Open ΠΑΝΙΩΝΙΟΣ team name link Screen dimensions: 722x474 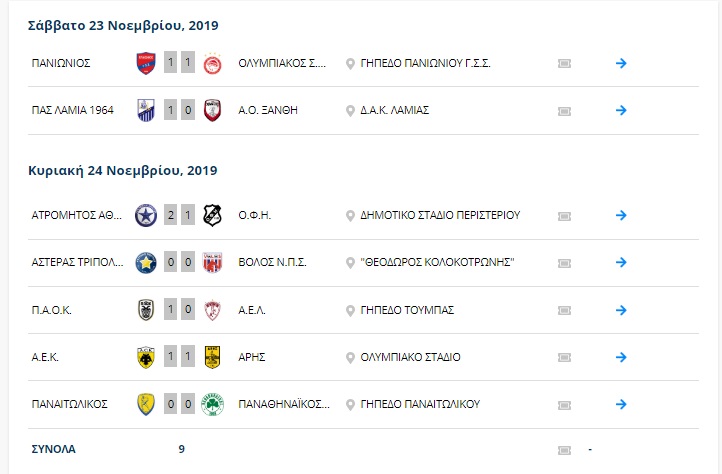tap(61, 63)
